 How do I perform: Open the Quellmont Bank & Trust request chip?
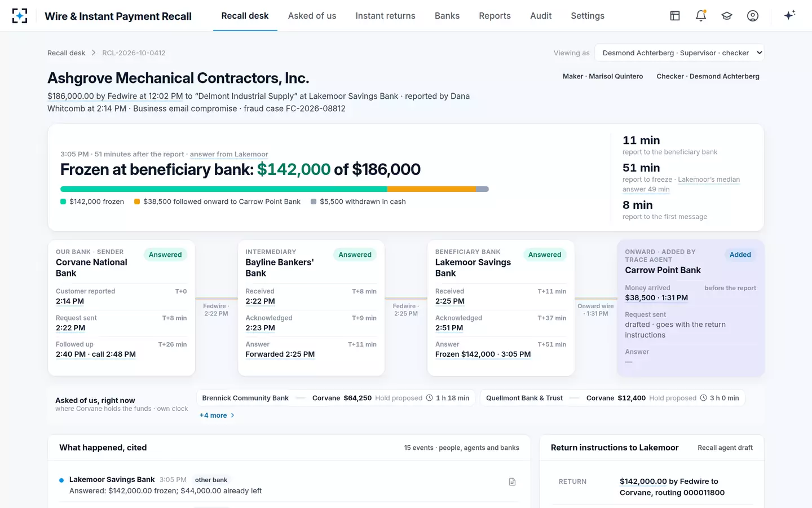(x=612, y=398)
